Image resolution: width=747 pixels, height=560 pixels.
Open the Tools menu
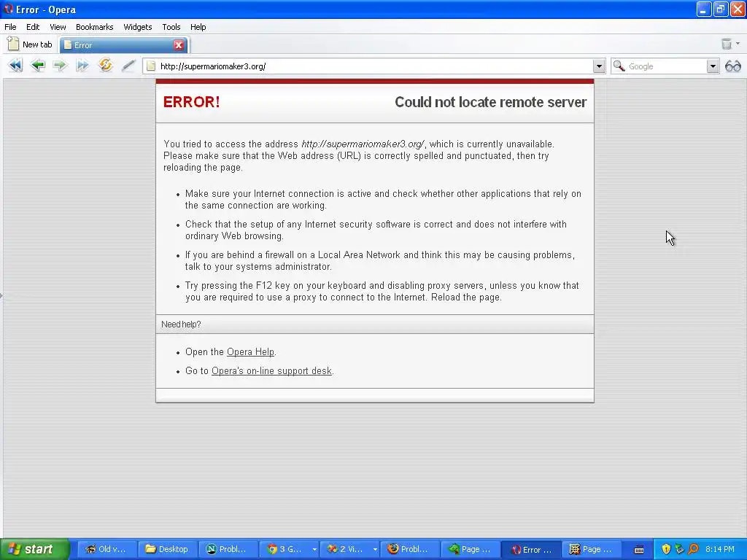tap(171, 27)
